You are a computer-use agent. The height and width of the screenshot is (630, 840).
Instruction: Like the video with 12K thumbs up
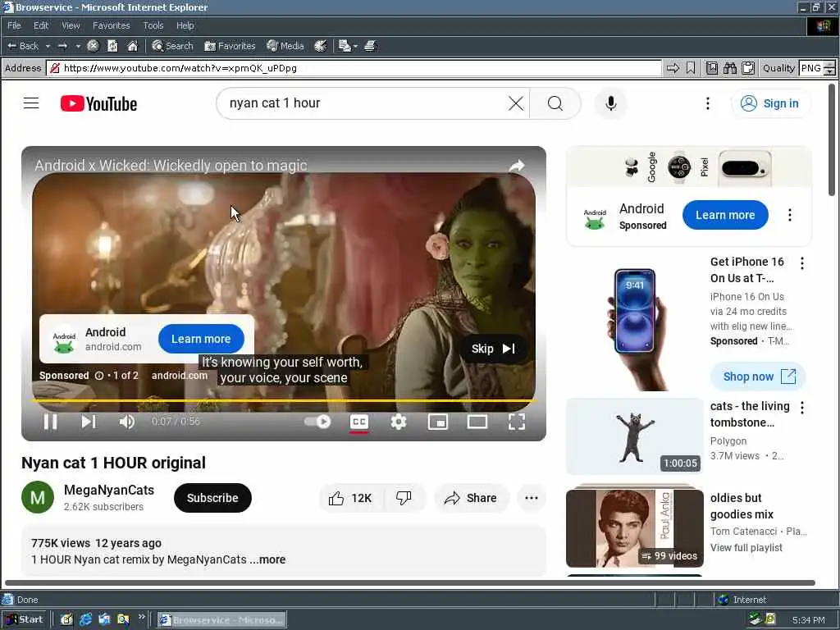(349, 498)
